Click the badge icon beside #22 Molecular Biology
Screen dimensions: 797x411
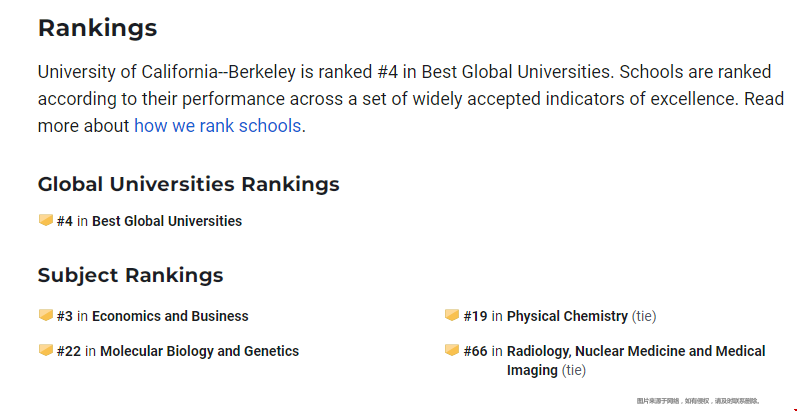pyautogui.click(x=45, y=350)
